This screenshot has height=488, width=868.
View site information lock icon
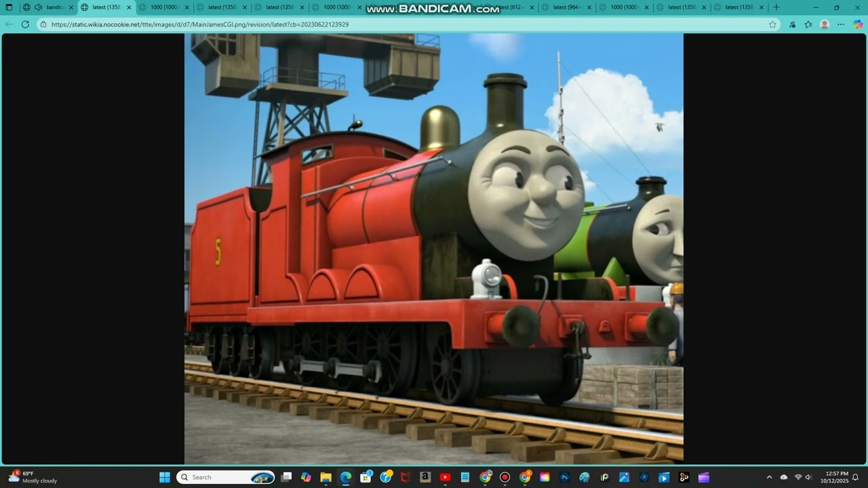coord(43,24)
